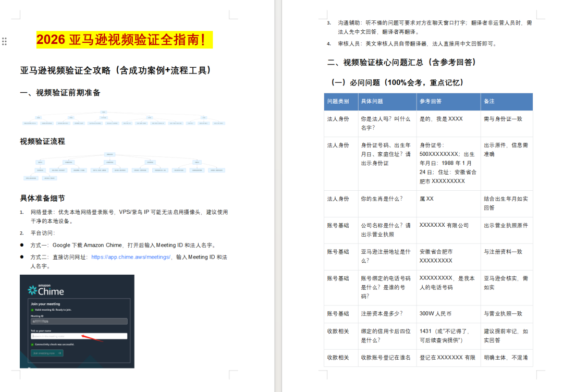The image size is (563, 392).
Task: Open the app.chime.aws/meetings hyperlink
Action: click(x=131, y=257)
